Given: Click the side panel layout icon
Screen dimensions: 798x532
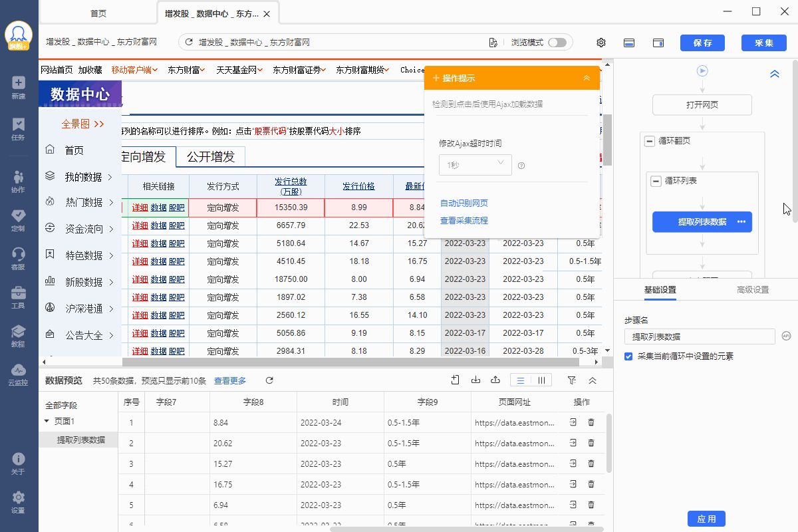Looking at the screenshot, I should click(658, 43).
